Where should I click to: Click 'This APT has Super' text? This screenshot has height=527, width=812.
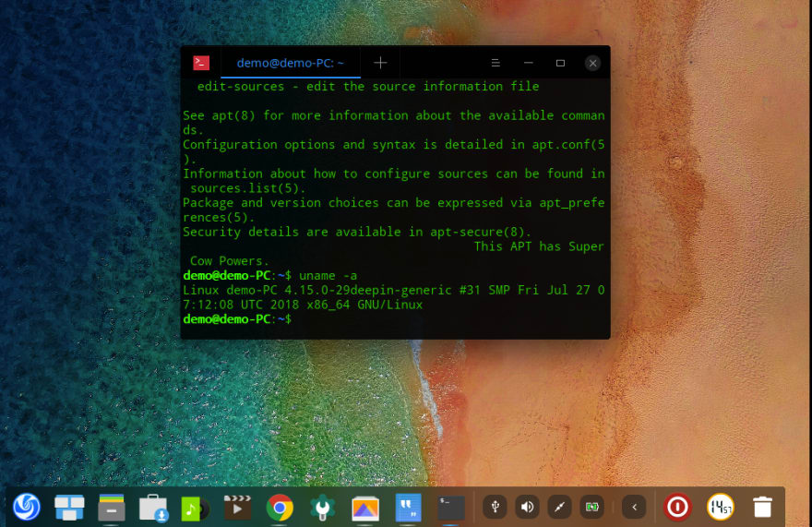coord(539,246)
